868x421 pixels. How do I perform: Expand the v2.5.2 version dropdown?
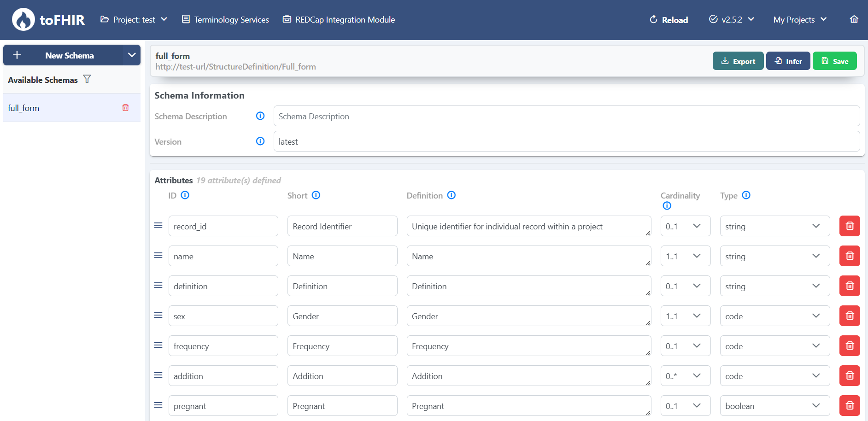[731, 19]
